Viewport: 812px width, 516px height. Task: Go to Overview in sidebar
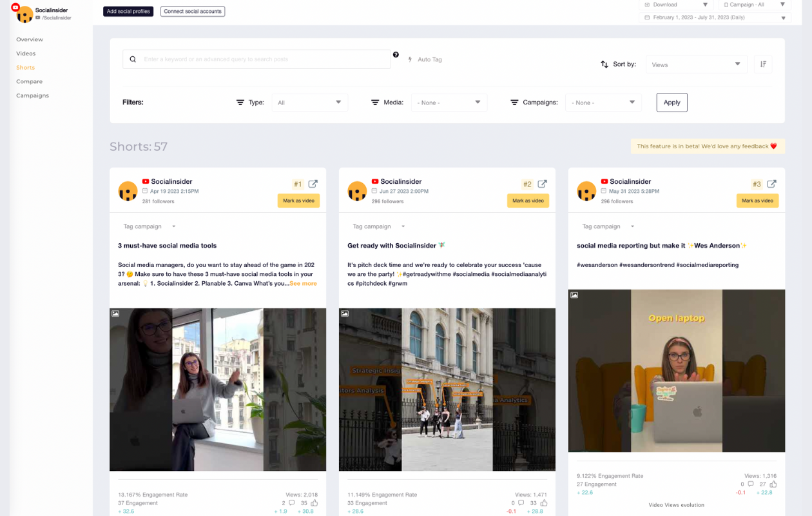point(30,39)
